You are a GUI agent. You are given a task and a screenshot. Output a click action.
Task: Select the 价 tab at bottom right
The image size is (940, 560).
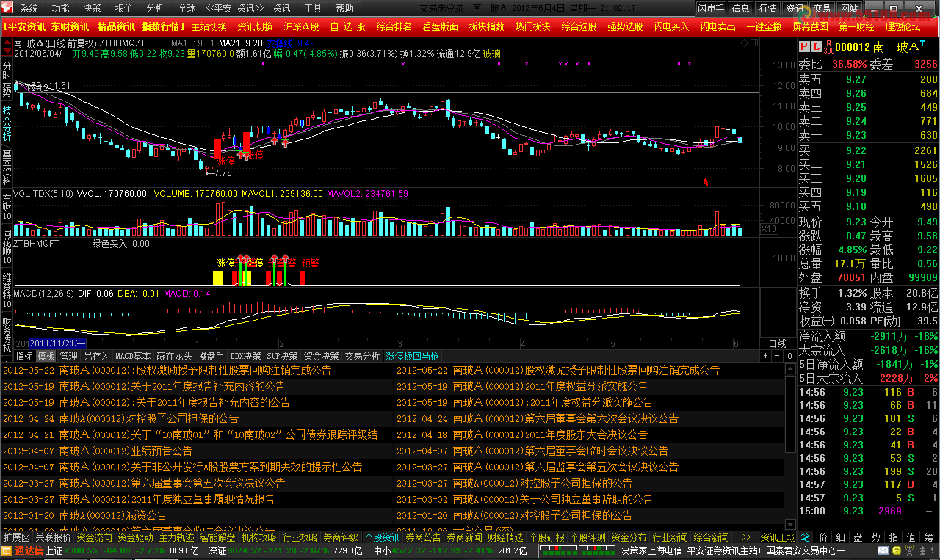(823, 538)
